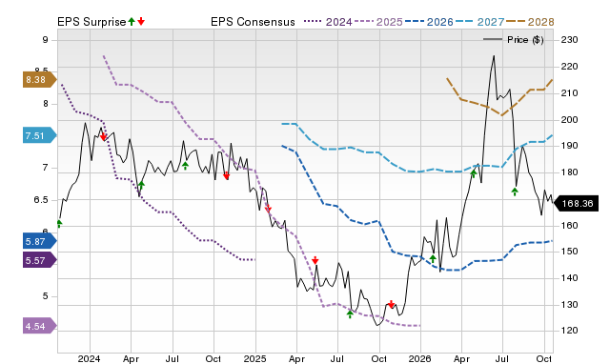
Task: Click the light-blue 7.51 value tag
Action: (x=40, y=135)
